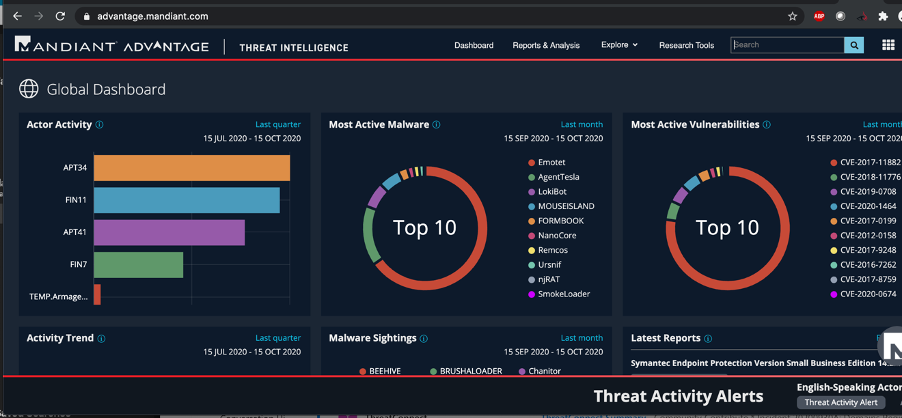Click the Threat Intelligence header label
Screen dimensions: 902x418
(293, 47)
